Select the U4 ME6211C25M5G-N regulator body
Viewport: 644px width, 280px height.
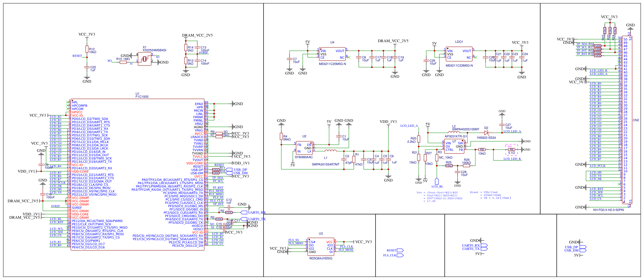(x=332, y=54)
